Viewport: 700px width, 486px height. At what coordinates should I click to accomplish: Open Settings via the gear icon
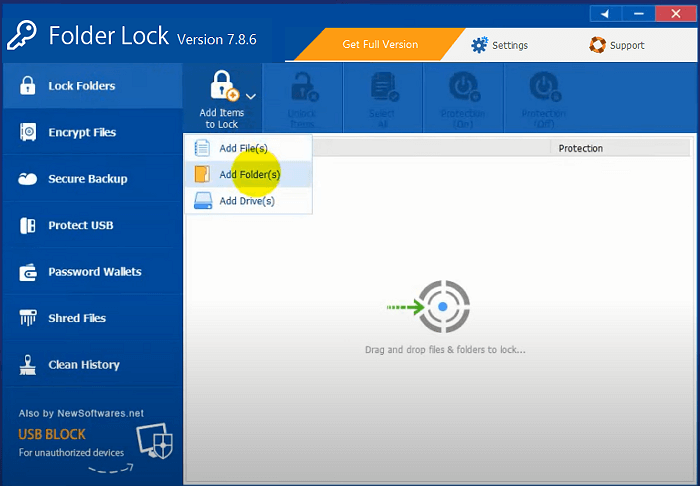(480, 45)
